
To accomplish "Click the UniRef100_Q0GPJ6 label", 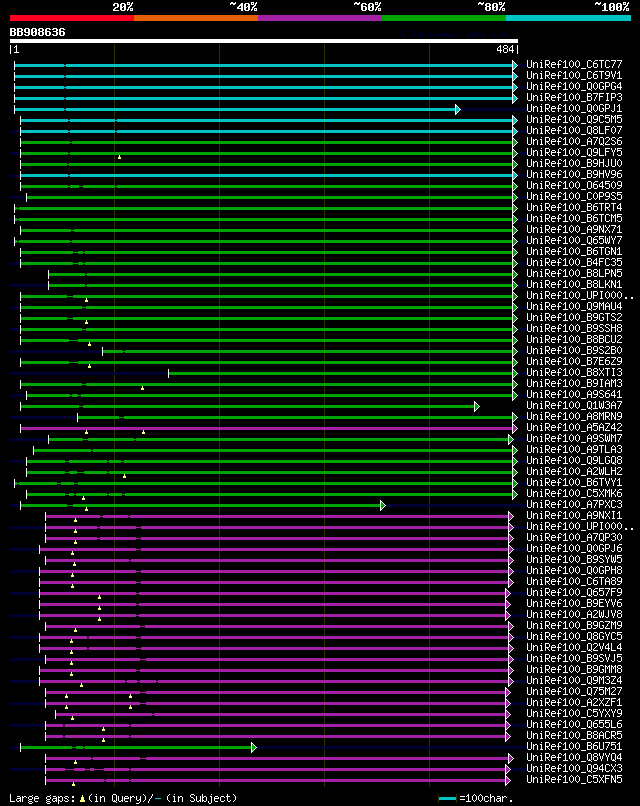I will (574, 548).
